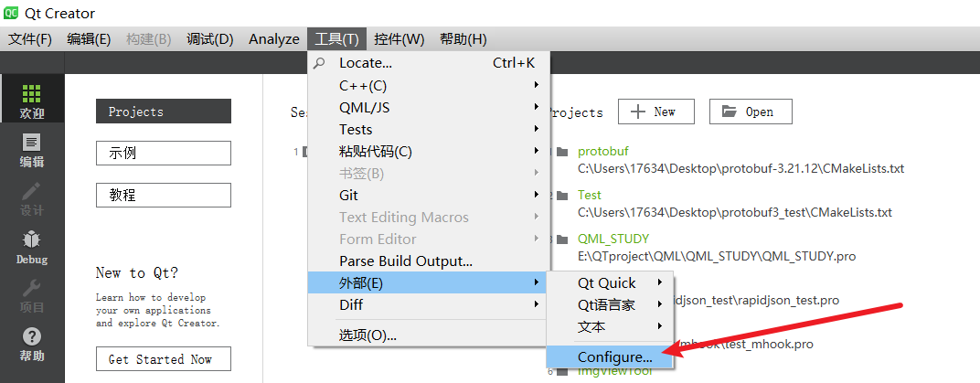Click the Qt Creator logo icon
Screen dimensions: 980x383
pos(11,13)
